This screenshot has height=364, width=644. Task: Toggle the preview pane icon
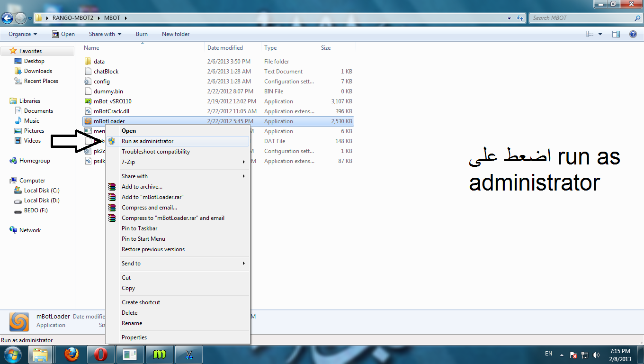click(616, 34)
